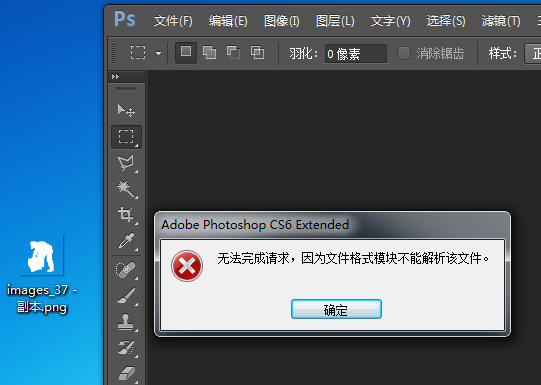Select the Move tool
This screenshot has width=541, height=385.
[x=126, y=110]
